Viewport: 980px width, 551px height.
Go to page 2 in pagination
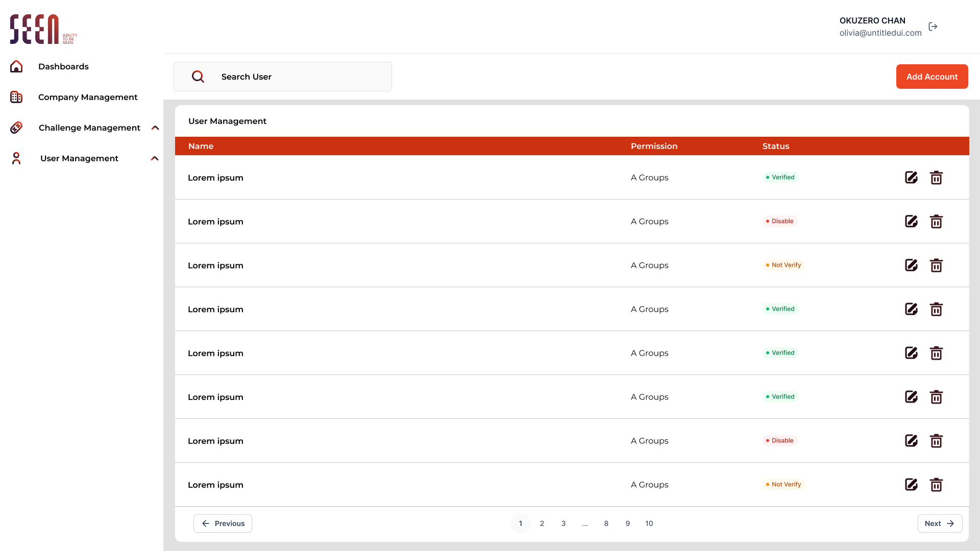click(542, 523)
